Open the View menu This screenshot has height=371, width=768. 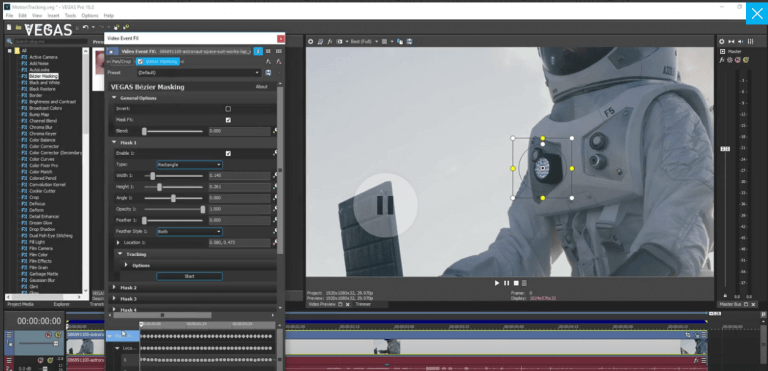click(37, 16)
